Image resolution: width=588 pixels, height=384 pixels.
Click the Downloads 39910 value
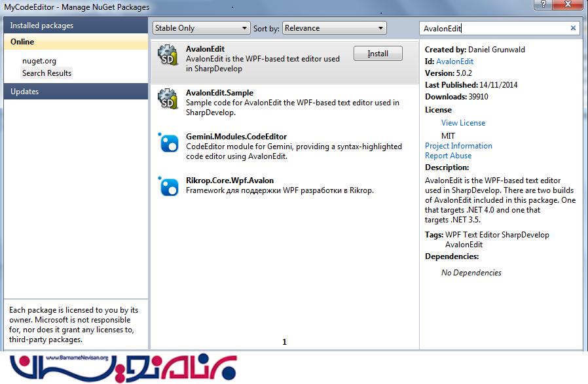[x=478, y=97]
